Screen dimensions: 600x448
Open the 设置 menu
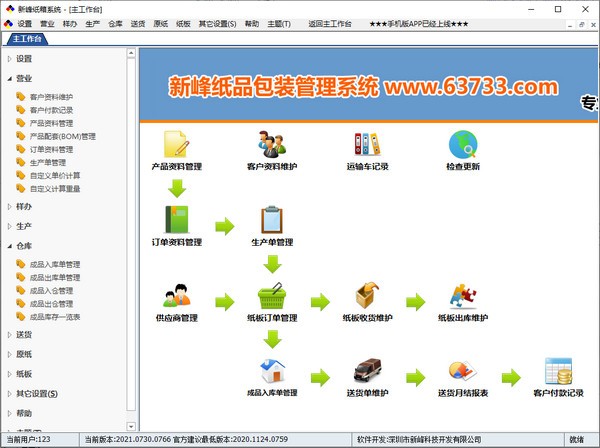[24, 24]
